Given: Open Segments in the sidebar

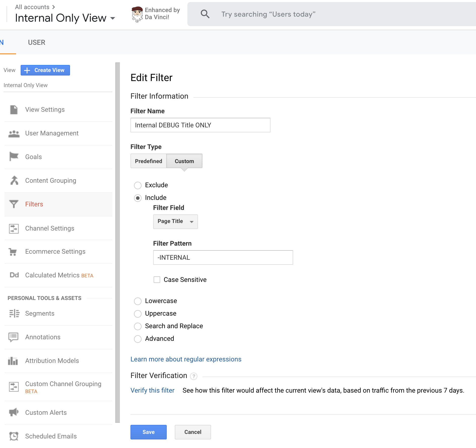Looking at the screenshot, I should pos(40,313).
